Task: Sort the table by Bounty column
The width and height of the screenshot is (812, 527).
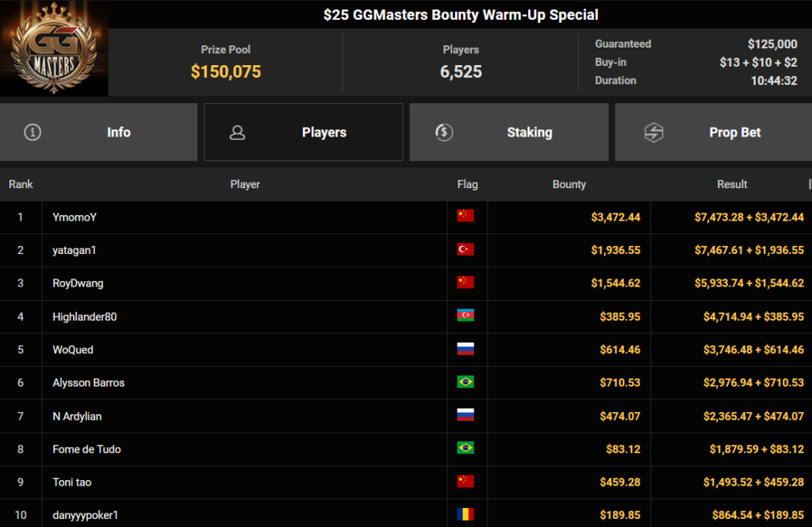Action: tap(569, 184)
